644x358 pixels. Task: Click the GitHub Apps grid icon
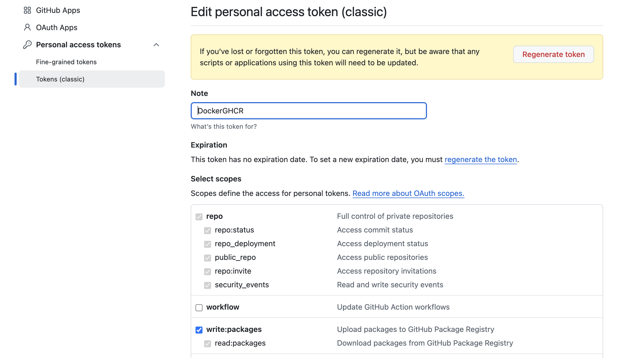[27, 10]
